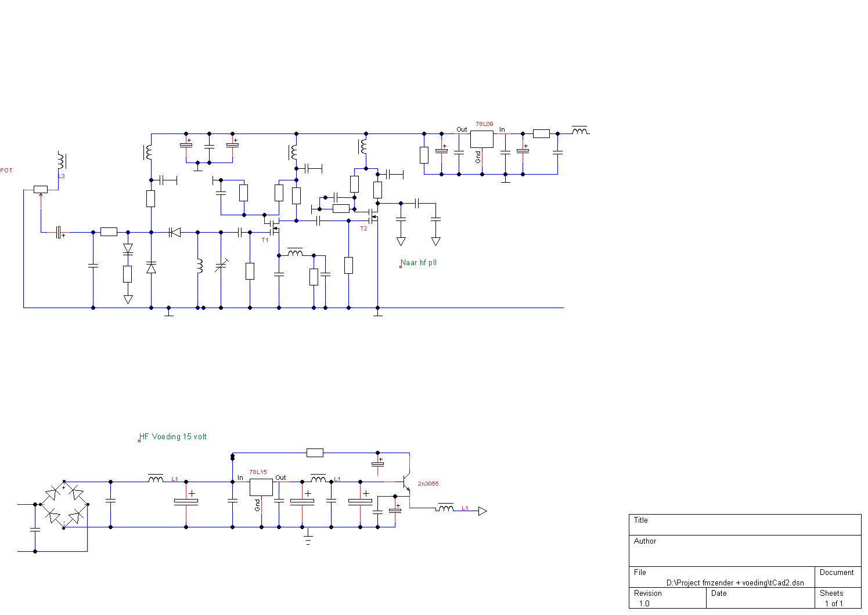Select the output arrow after 2n3055 inductor
Screen dimensions: 868x615
pos(482,511)
